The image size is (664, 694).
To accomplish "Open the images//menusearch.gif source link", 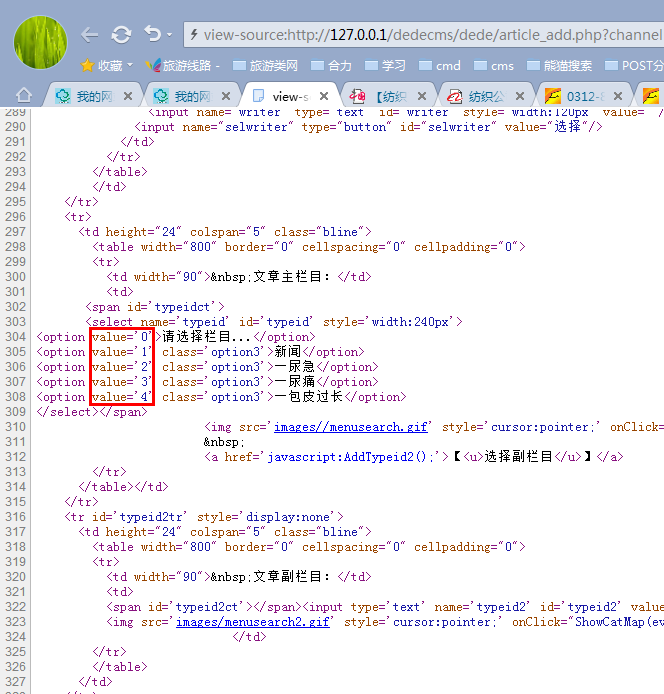I will pyautogui.click(x=351, y=427).
